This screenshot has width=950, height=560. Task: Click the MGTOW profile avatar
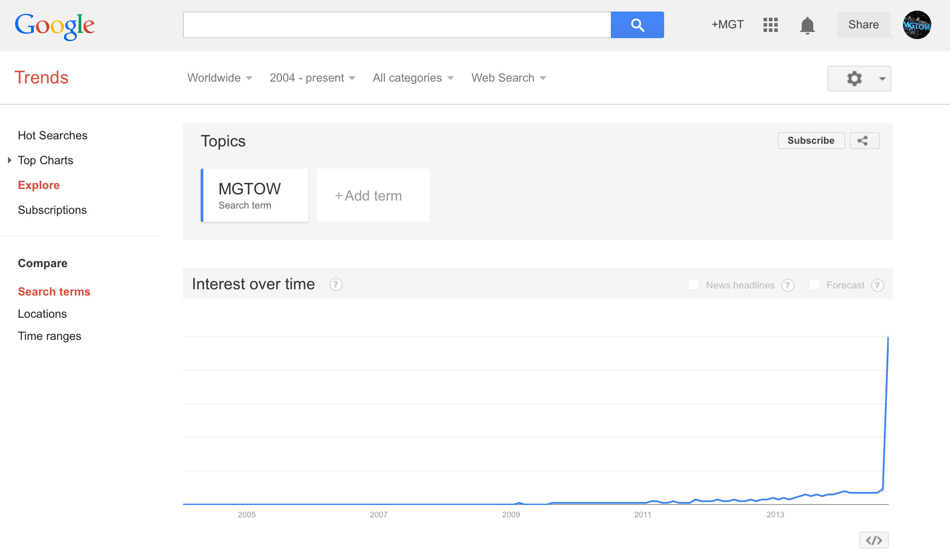(x=917, y=25)
